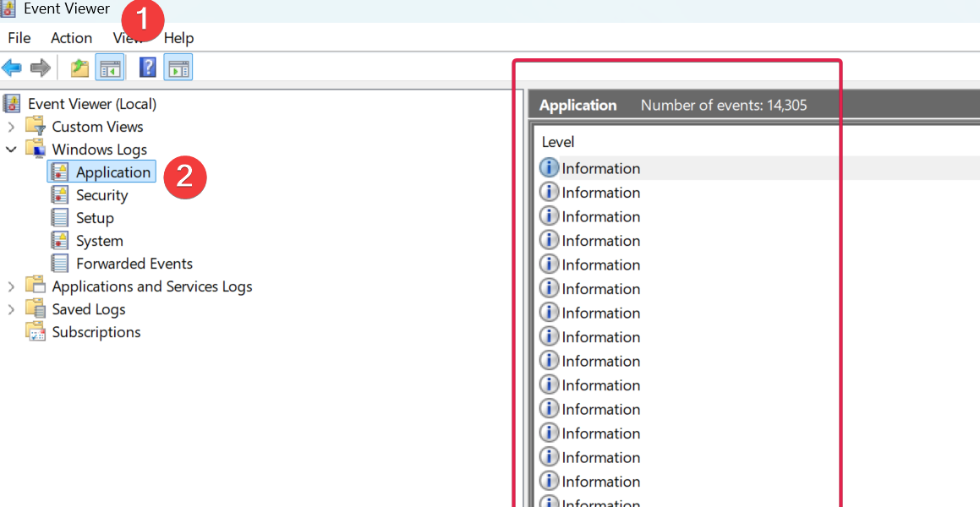Screen dimensions: 980x507
Task: Toggle the Show/Hide Action Pane icon
Action: (x=178, y=68)
